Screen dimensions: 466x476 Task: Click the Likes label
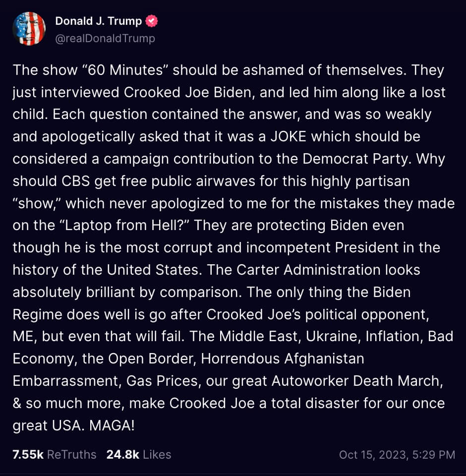[x=157, y=454]
